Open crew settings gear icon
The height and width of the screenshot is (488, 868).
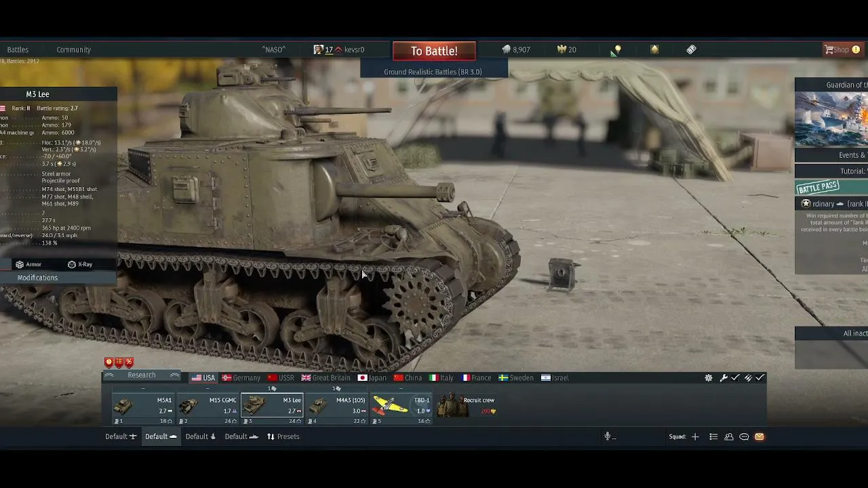709,378
